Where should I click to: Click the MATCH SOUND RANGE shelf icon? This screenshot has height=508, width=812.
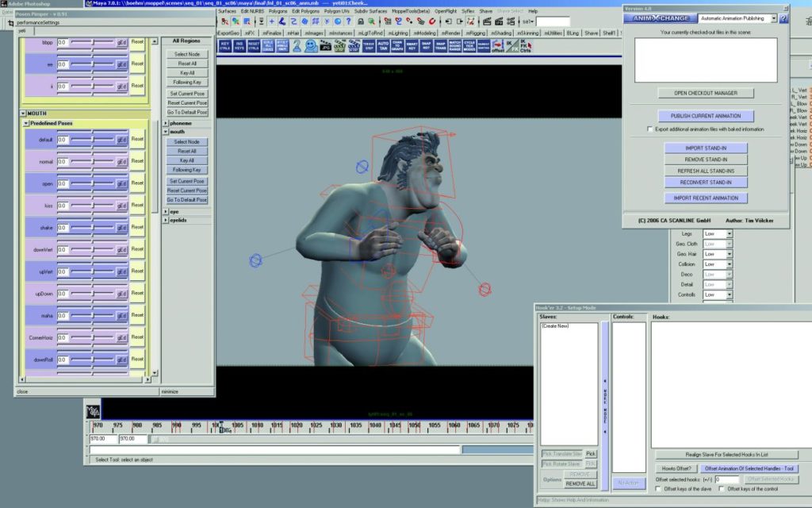click(454, 45)
